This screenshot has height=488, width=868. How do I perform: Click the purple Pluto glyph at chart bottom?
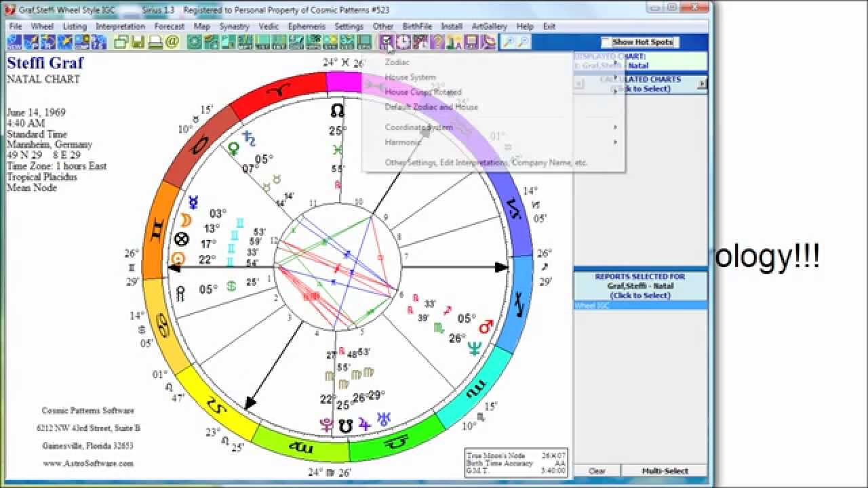327,425
